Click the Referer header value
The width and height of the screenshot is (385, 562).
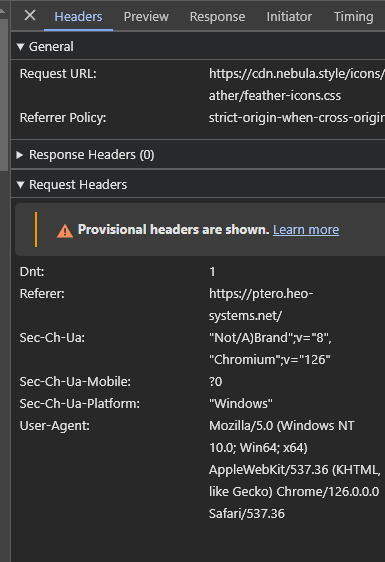click(261, 305)
